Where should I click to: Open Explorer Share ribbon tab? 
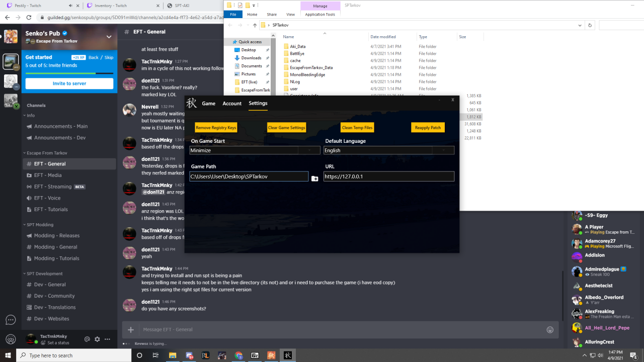[272, 15]
